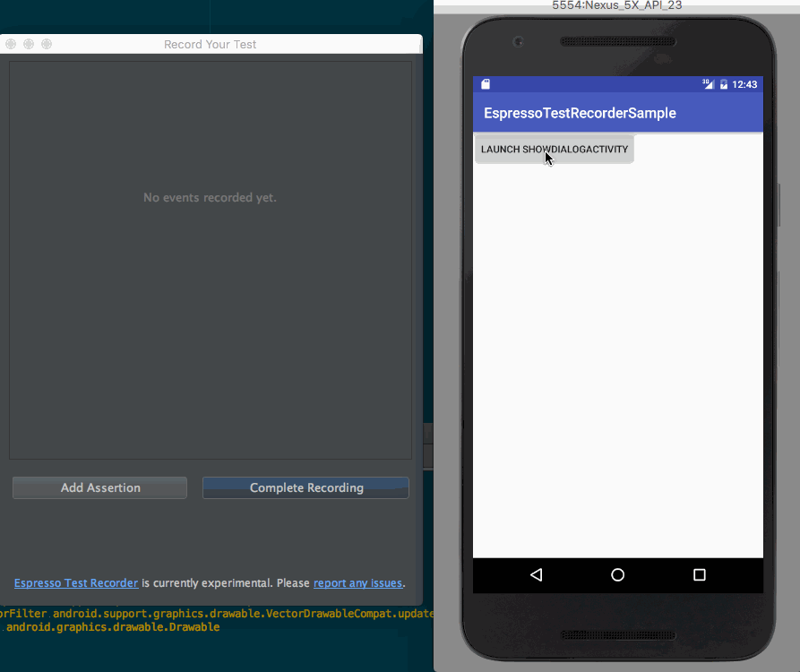Open the Espresso Test Recorder link
Screen dimensions: 800x672
(76, 582)
